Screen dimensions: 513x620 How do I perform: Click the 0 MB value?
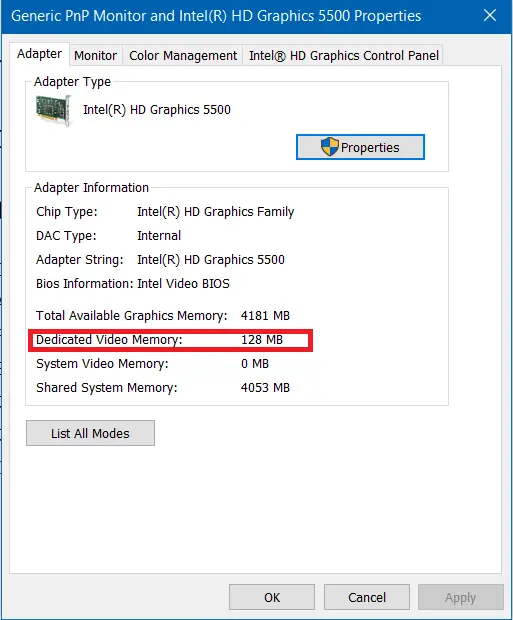[x=255, y=364]
